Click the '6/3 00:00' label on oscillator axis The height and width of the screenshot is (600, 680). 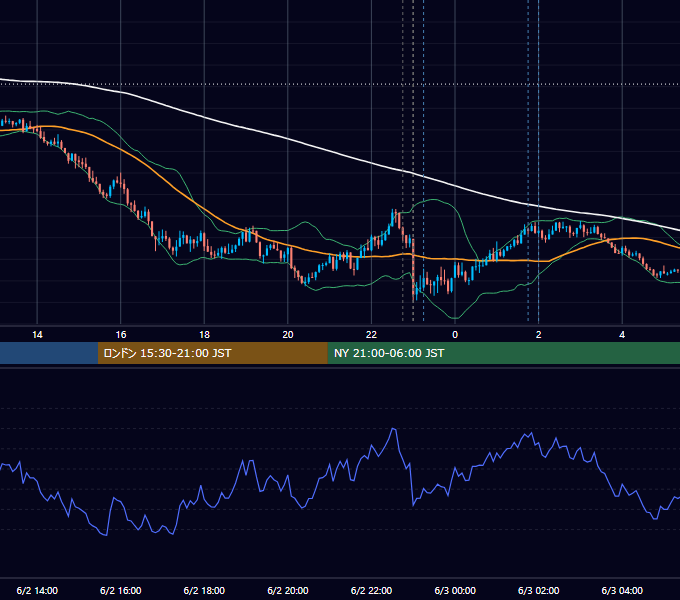pos(455,590)
